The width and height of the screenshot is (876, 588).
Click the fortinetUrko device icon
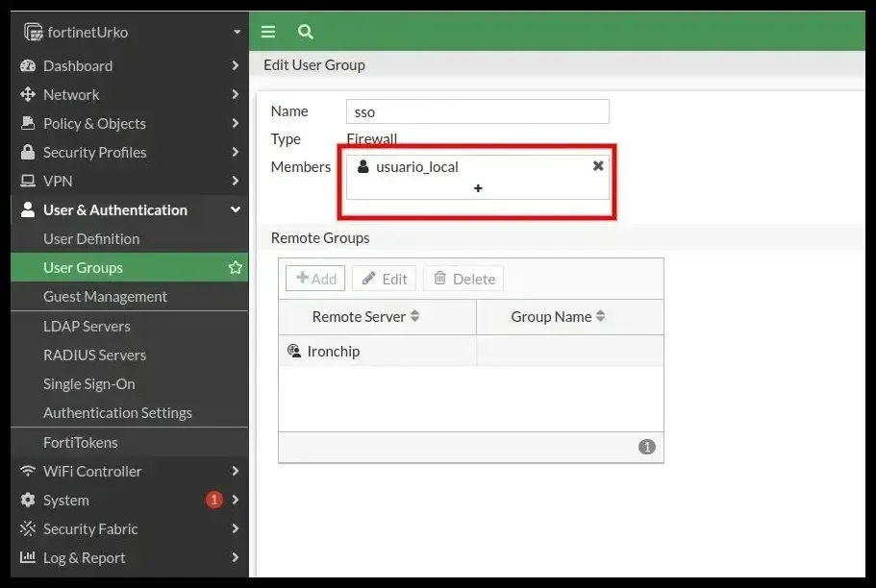click(33, 32)
